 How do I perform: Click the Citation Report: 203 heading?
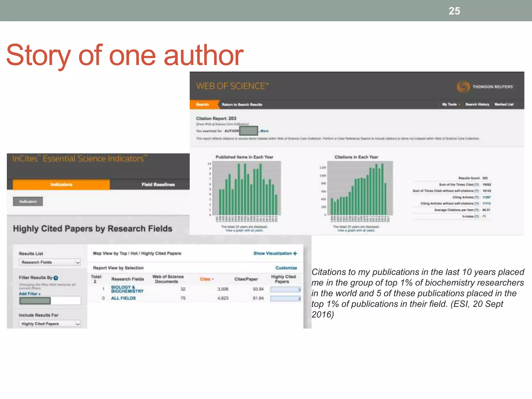[x=216, y=118]
